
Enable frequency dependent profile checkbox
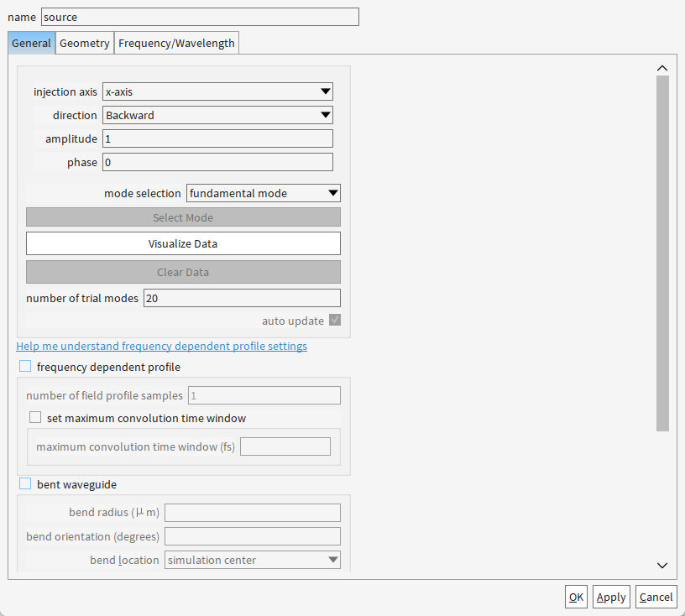tap(25, 366)
